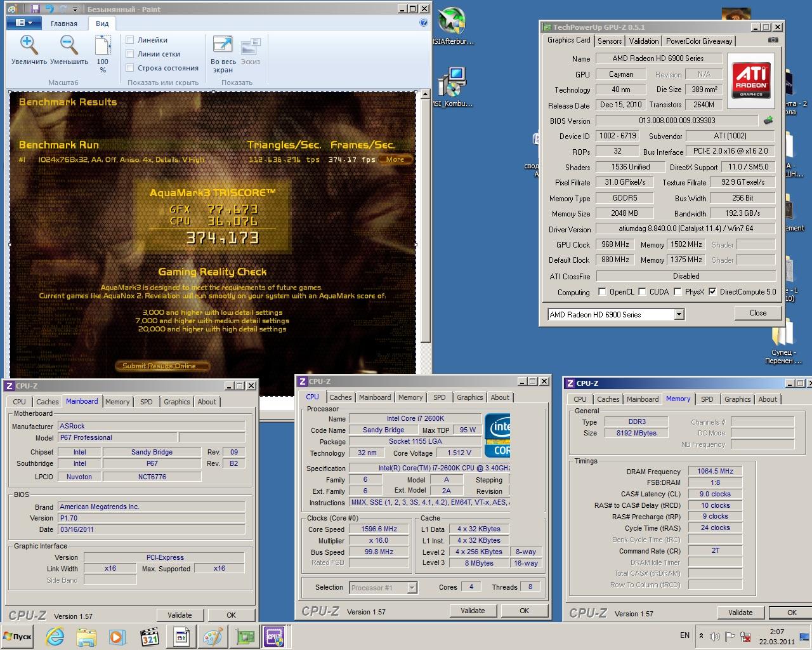Switch to CPU-Z purple icon on taskbar

click(x=276, y=637)
